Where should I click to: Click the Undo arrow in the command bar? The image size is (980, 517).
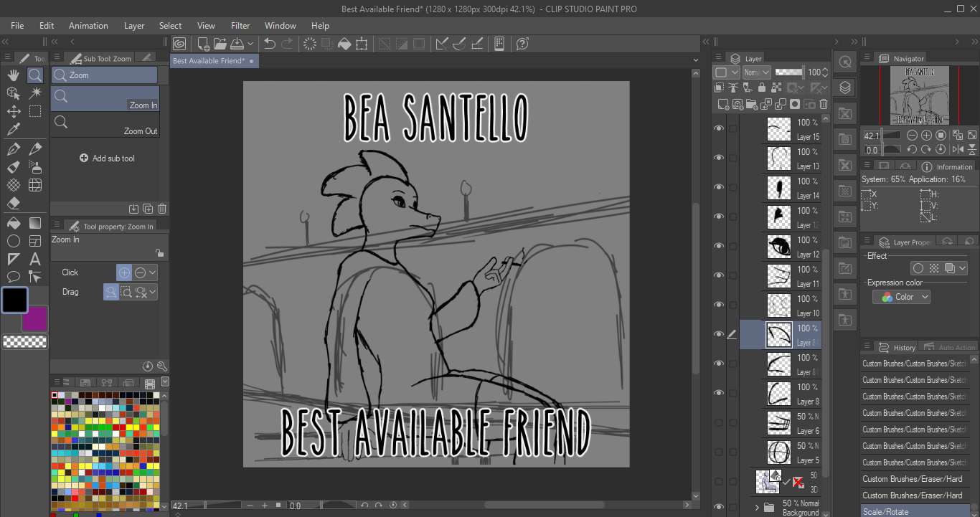pyautogui.click(x=270, y=44)
